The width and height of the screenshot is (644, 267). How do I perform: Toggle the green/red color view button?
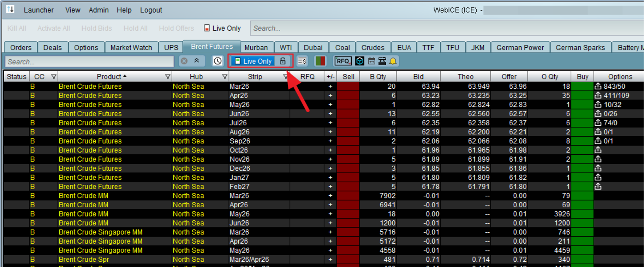click(320, 61)
